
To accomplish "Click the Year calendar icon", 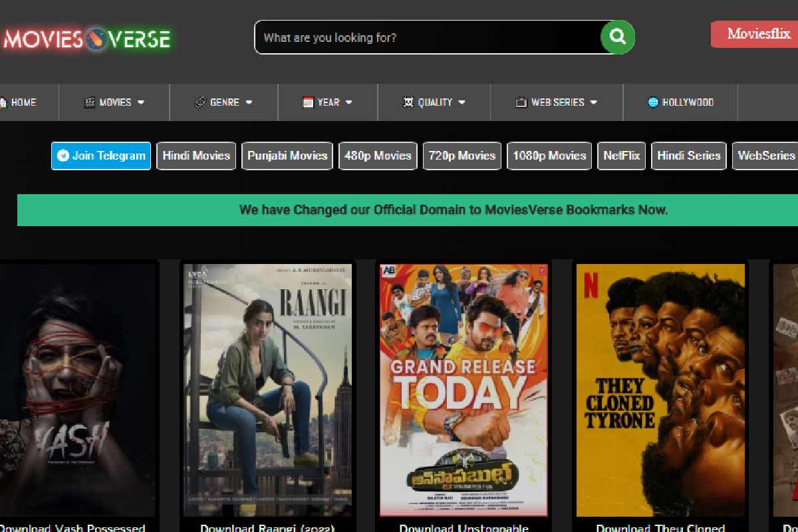I will [x=308, y=102].
